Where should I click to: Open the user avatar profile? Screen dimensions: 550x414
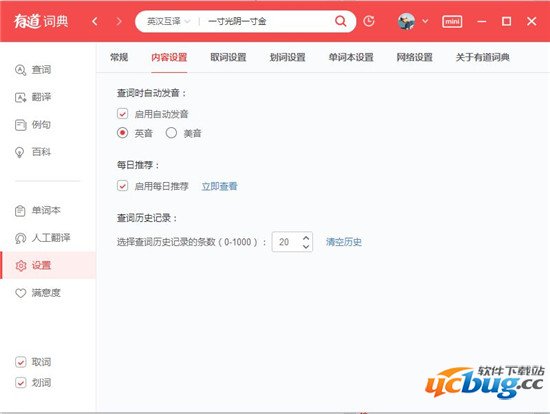tap(407, 21)
